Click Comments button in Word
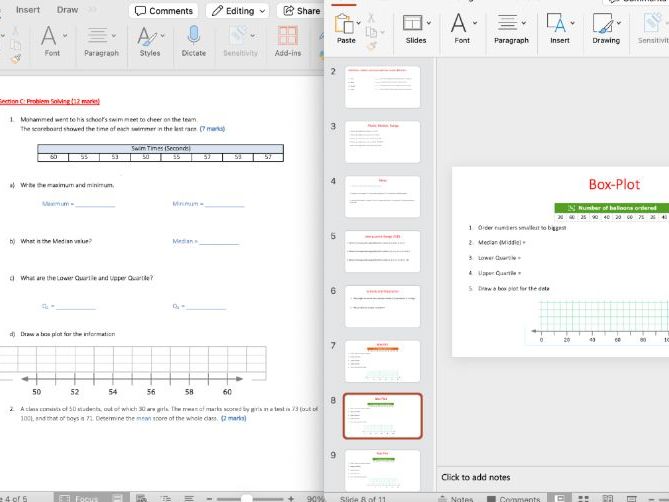669x502 pixels. coord(164,11)
